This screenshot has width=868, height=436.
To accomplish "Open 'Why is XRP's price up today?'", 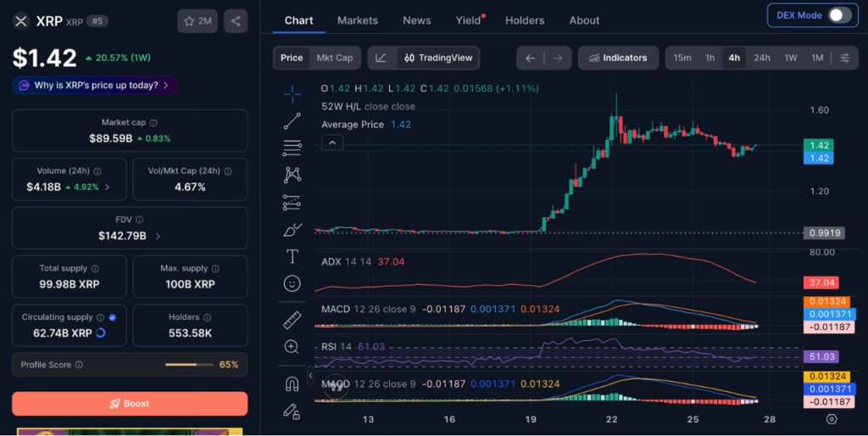I will coord(95,86).
